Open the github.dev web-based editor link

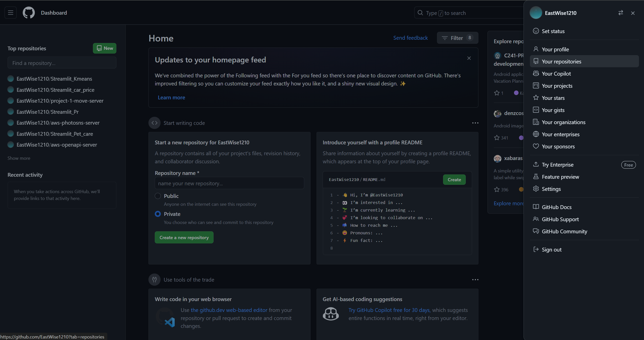[x=229, y=310]
